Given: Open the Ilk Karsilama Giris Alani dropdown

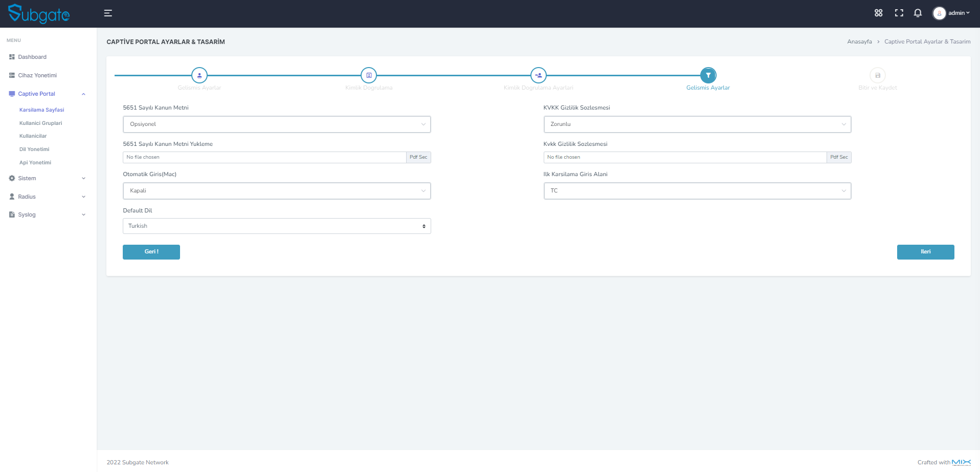Looking at the screenshot, I should (x=697, y=190).
